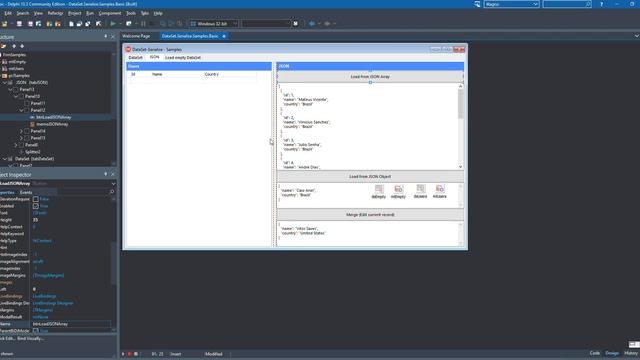Click the Merge (Edit current record) button

click(370, 215)
